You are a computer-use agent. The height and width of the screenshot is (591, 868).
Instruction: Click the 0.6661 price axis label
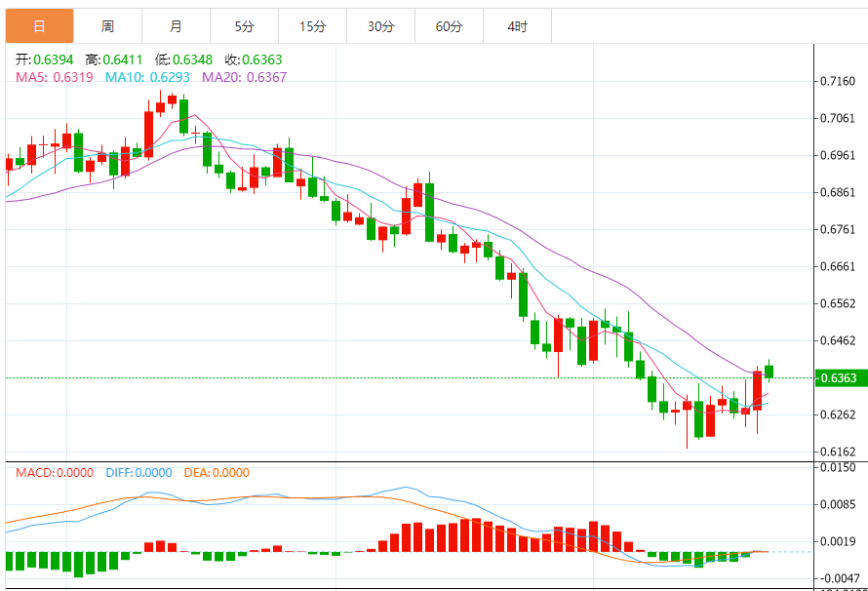838,266
